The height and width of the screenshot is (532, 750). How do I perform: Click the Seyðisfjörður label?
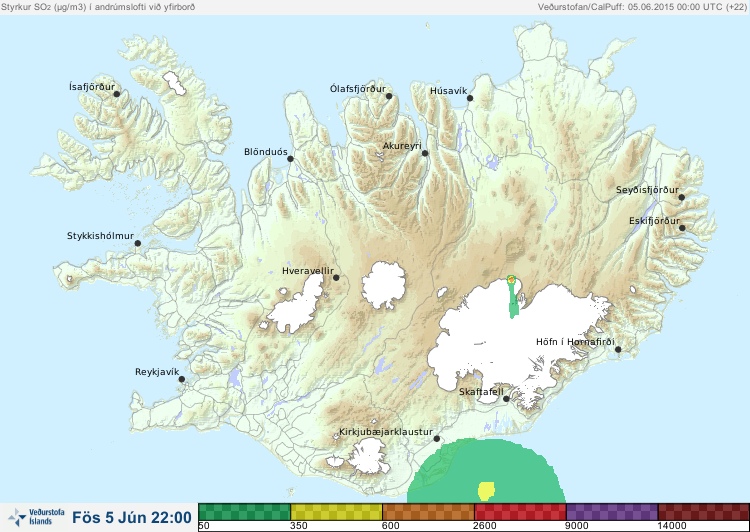coord(648,190)
